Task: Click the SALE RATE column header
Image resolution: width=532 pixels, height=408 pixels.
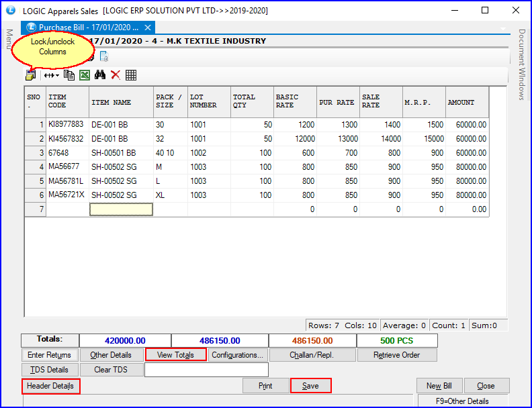Action: coord(382,102)
